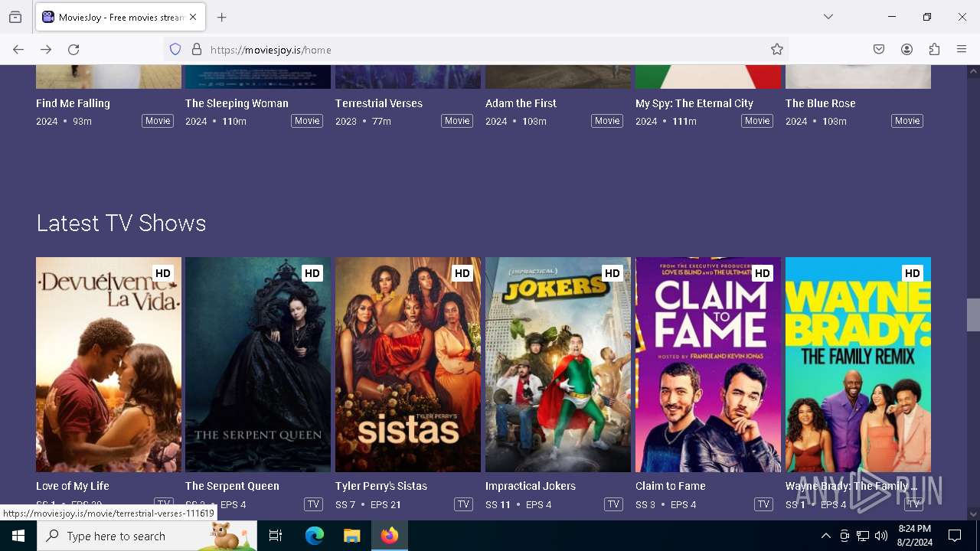
Task: Open The Sleeping Woman title link
Action: point(237,103)
